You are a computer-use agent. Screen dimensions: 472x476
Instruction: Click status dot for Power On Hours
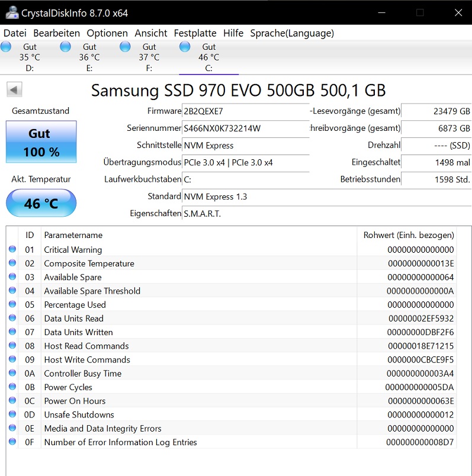click(x=12, y=400)
